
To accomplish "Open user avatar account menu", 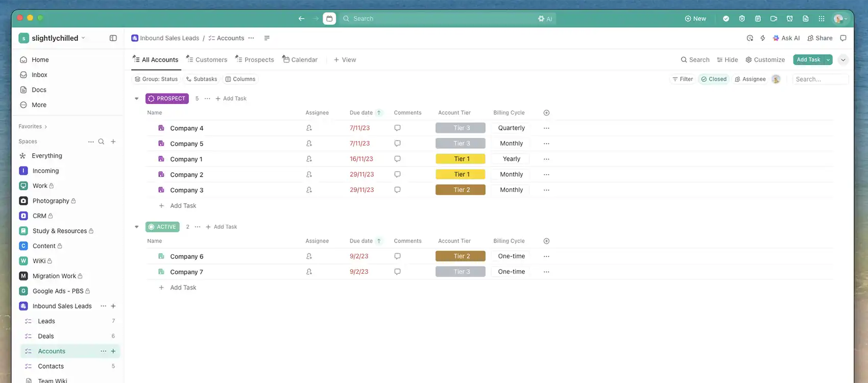I will pos(840,18).
